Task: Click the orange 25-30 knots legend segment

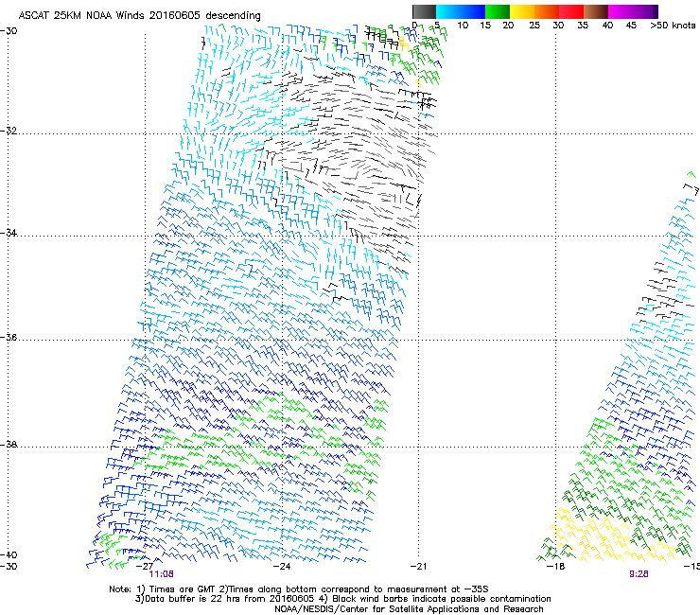Action: 547,11
